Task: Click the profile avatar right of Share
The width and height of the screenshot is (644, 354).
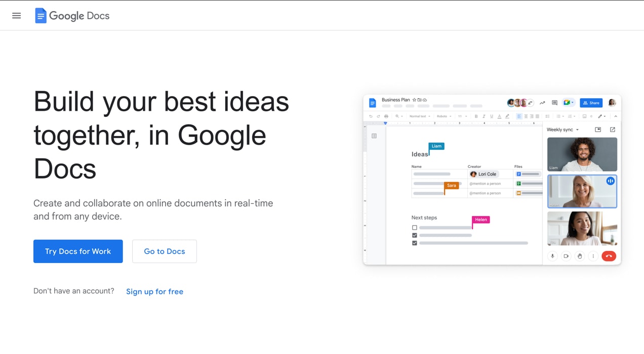Action: (x=612, y=103)
